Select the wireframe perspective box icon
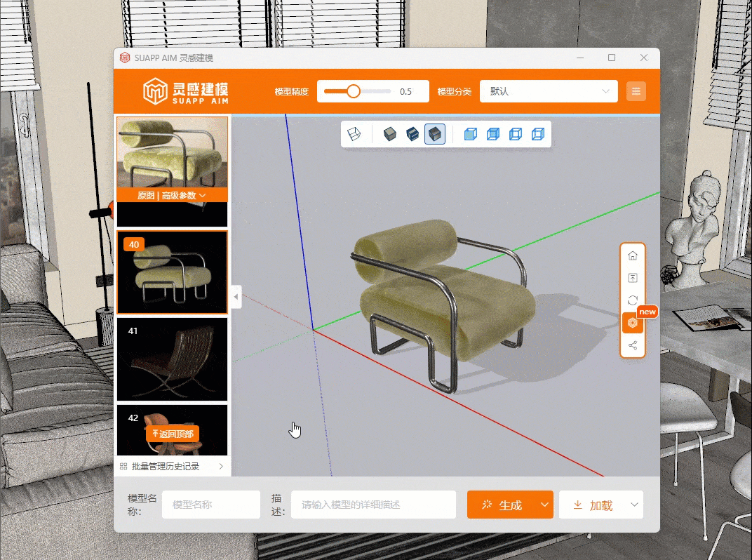This screenshot has width=752, height=560. (x=355, y=134)
